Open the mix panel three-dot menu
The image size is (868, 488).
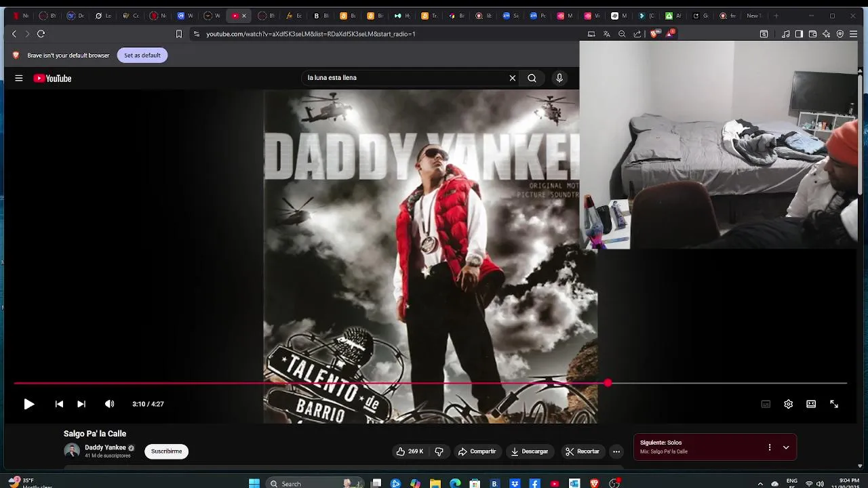click(x=769, y=447)
